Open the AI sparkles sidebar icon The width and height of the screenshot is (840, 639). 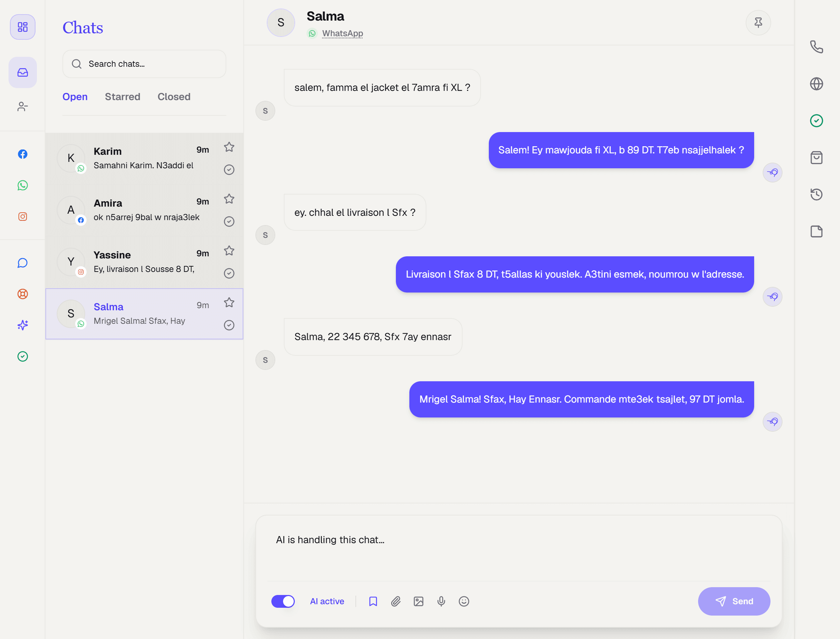pos(23,325)
